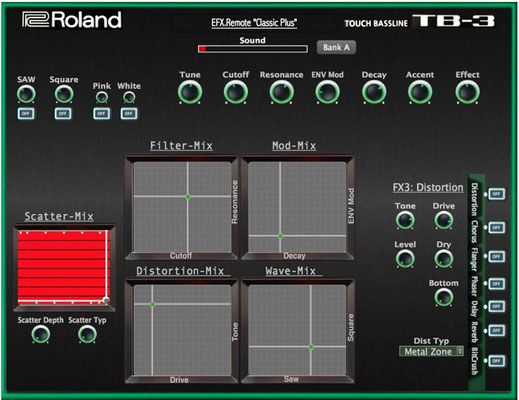This screenshot has height=400, width=519.
Task: Click the Scatter Depth knob
Action: (41, 334)
